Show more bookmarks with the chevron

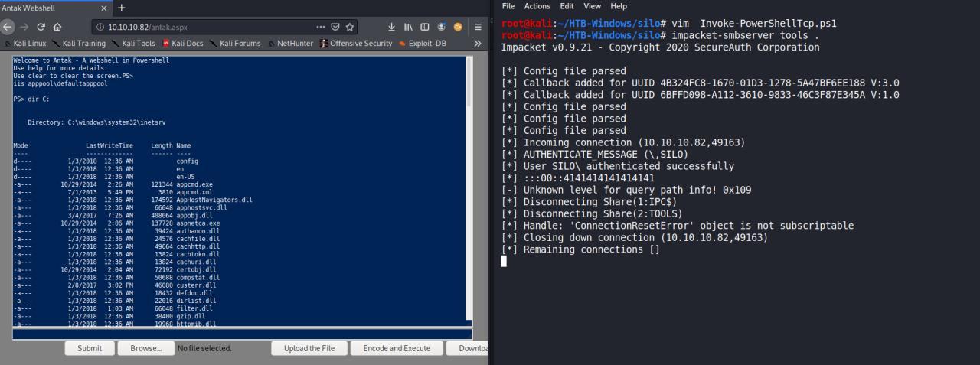[478, 44]
